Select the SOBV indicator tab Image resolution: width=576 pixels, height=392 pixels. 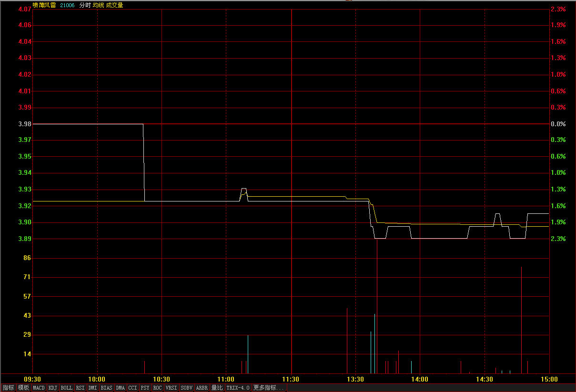[187, 388]
